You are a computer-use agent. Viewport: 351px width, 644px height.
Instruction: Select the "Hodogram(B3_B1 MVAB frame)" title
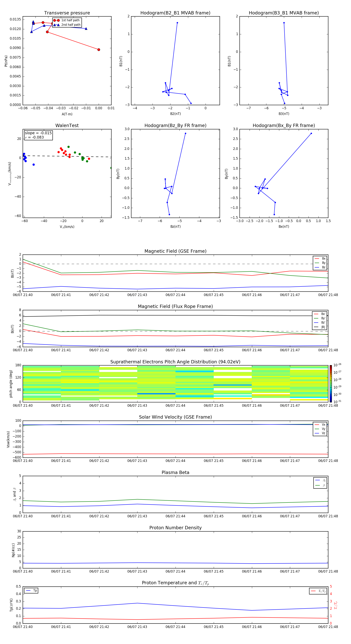(284, 13)
